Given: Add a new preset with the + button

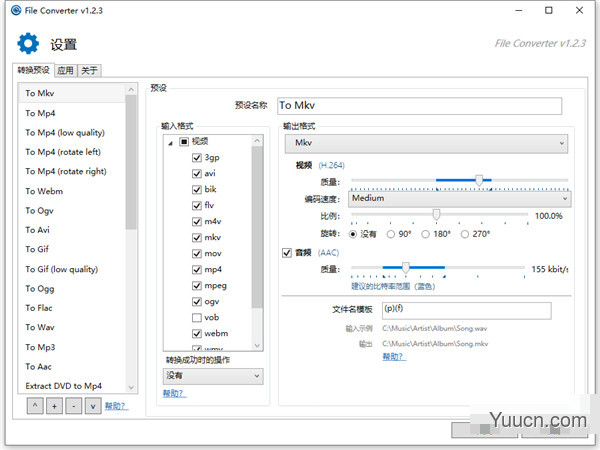Looking at the screenshot, I should click(x=54, y=406).
